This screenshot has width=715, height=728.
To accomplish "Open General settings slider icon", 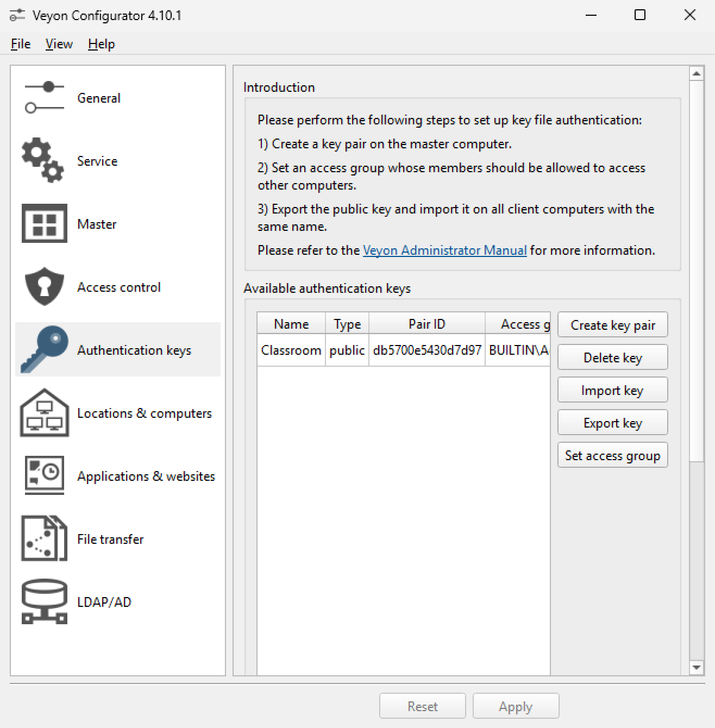I will (45, 98).
